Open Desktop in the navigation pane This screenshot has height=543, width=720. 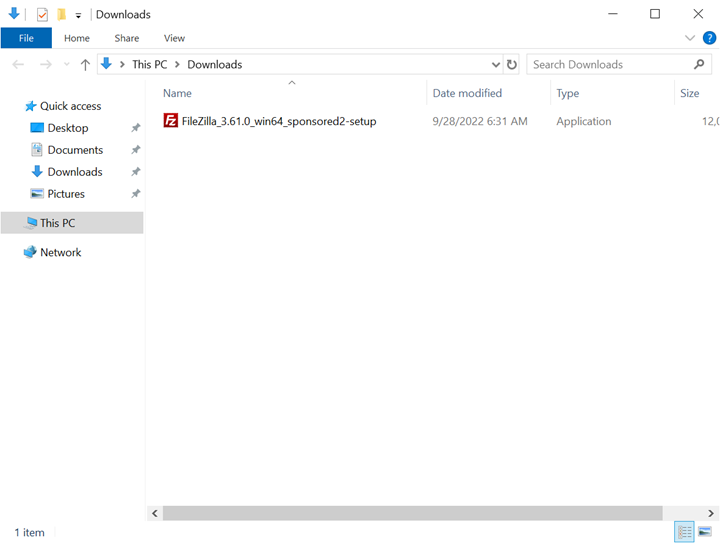coord(68,128)
